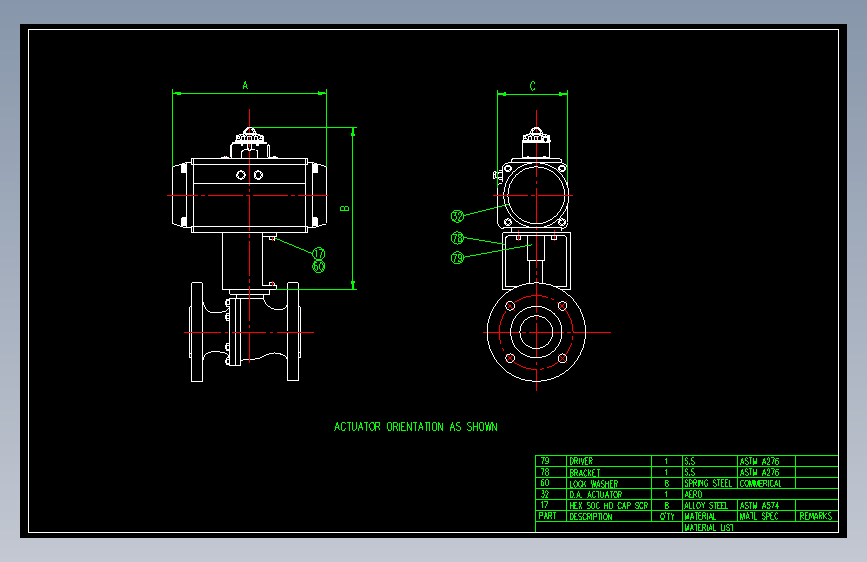This screenshot has width=867, height=562.
Task: Click dimension label B beside the actuator
Action: point(344,209)
